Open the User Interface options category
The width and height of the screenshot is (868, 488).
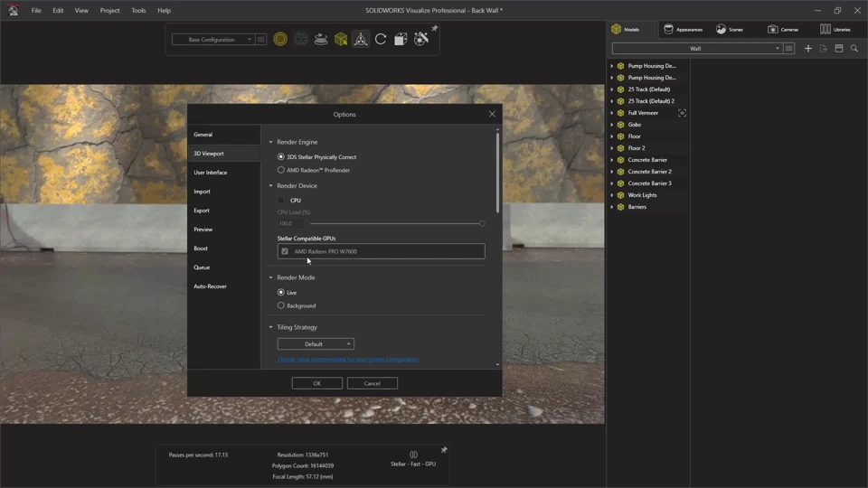(x=211, y=173)
